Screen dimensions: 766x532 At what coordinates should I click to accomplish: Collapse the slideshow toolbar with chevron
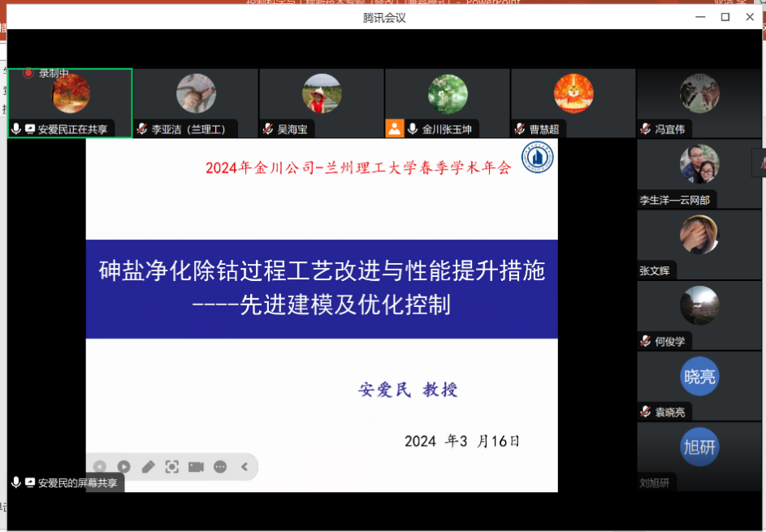pyautogui.click(x=244, y=466)
